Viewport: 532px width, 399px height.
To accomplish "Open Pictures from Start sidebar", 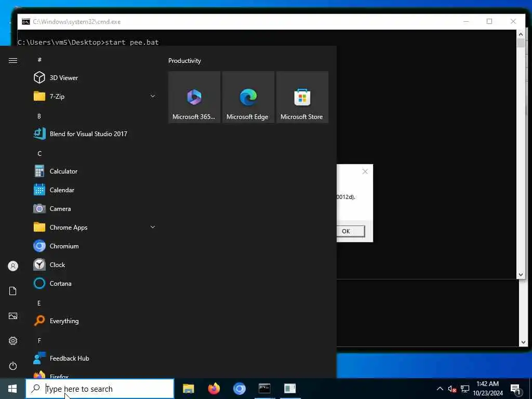I will [x=13, y=316].
